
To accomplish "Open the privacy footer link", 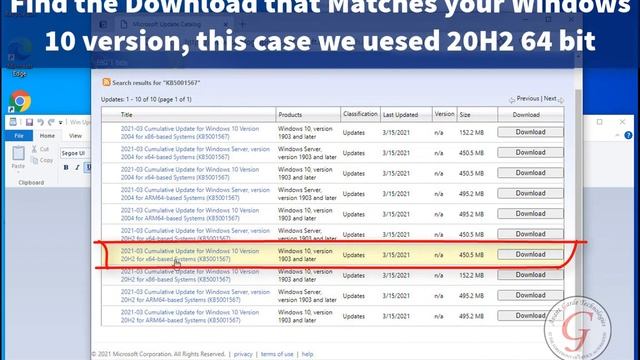I will pos(243,354).
